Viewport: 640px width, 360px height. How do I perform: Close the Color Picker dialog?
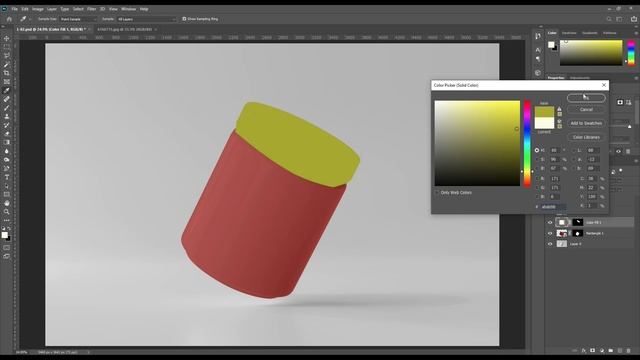(604, 85)
